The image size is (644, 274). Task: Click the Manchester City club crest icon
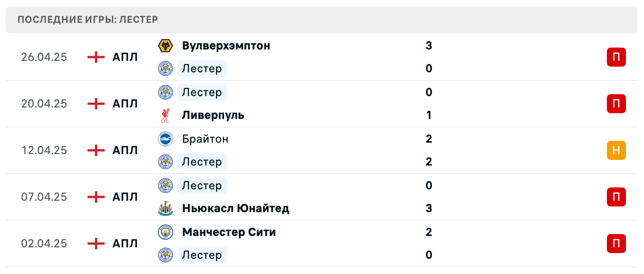pos(165,232)
